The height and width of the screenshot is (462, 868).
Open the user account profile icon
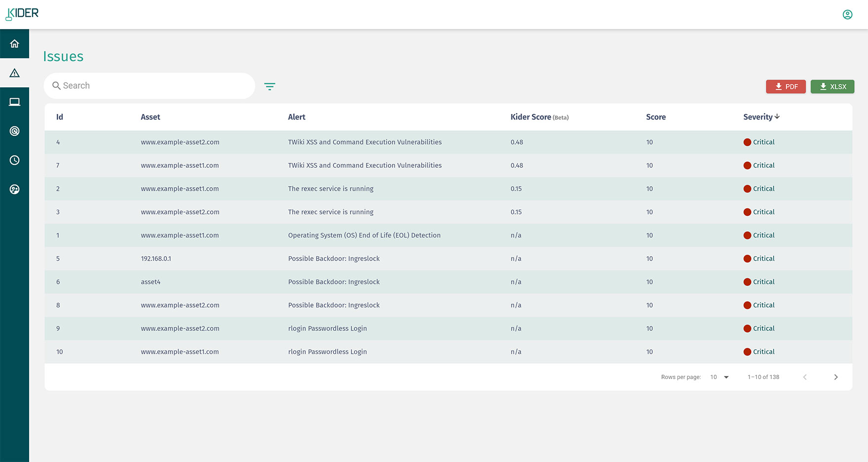pos(847,15)
